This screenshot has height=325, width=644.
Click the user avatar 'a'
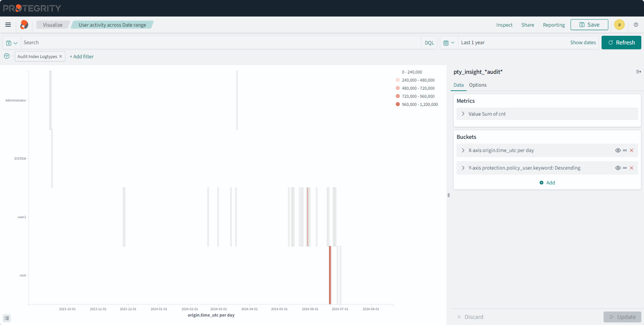point(619,25)
